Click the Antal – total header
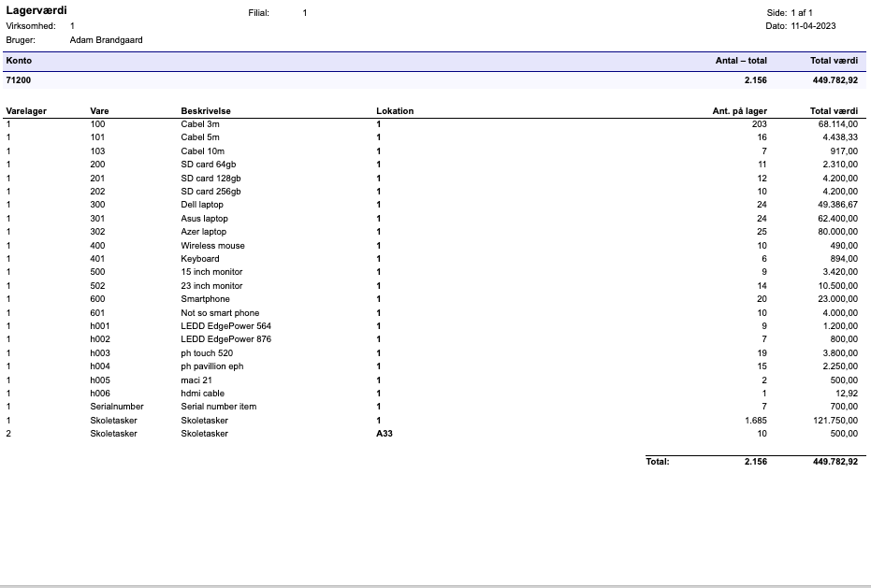 click(x=741, y=61)
